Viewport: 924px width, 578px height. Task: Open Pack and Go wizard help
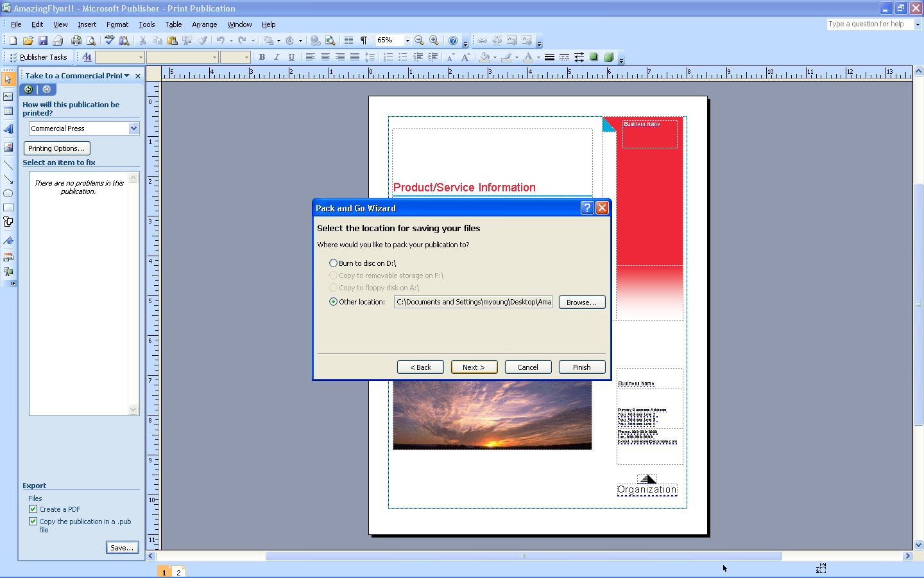pos(586,208)
